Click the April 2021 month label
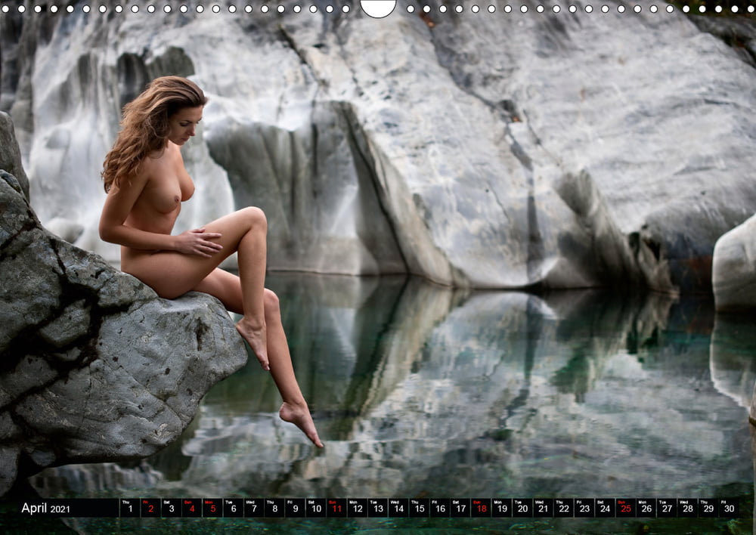 45,508
